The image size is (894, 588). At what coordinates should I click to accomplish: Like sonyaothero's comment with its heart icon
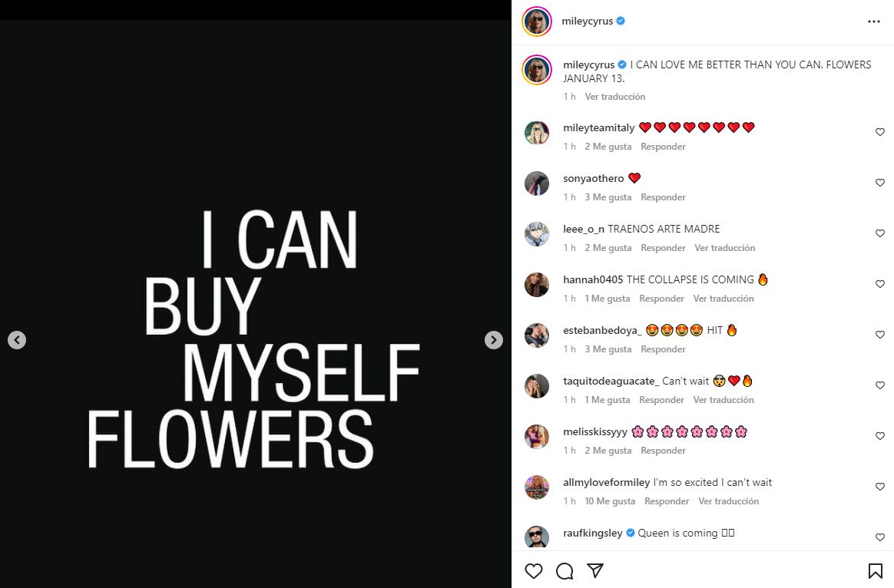pos(879,183)
